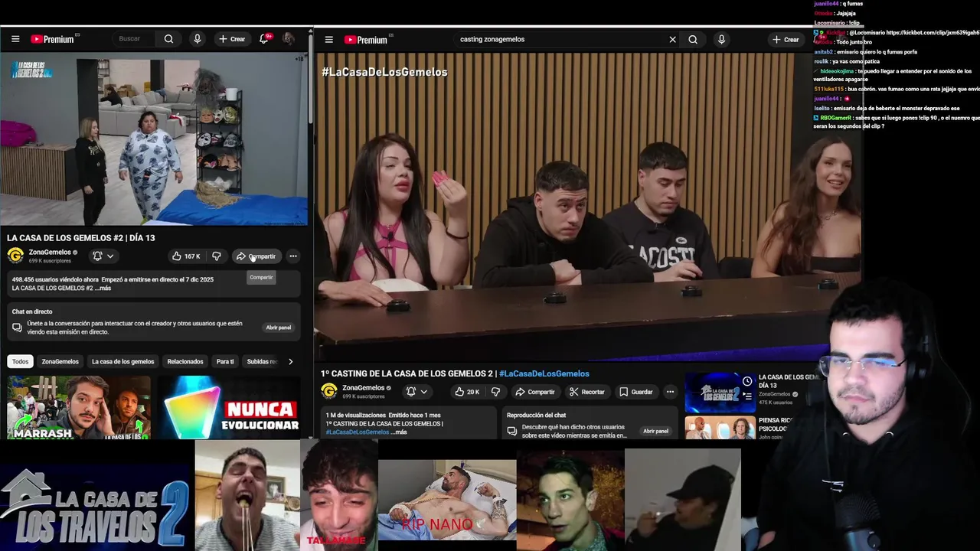The width and height of the screenshot is (980, 551).
Task: Clear the 'casting zonagemelos' search text
Action: pos(672,40)
